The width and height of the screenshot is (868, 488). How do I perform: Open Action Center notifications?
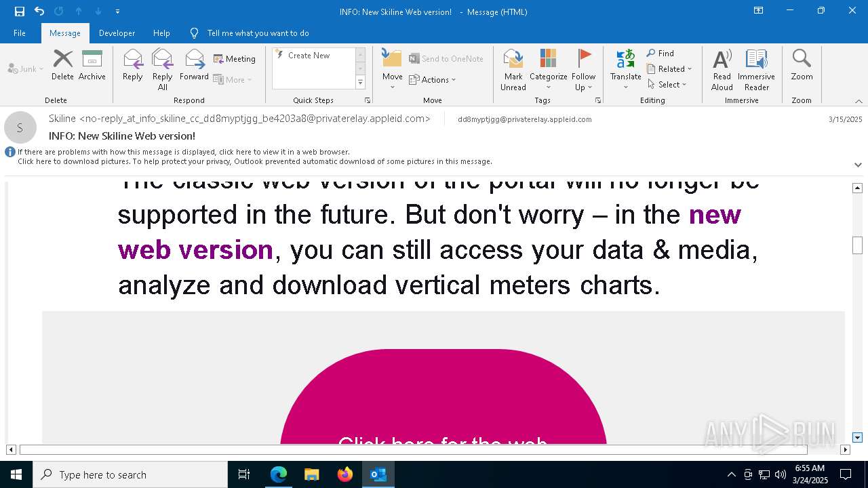(846, 474)
